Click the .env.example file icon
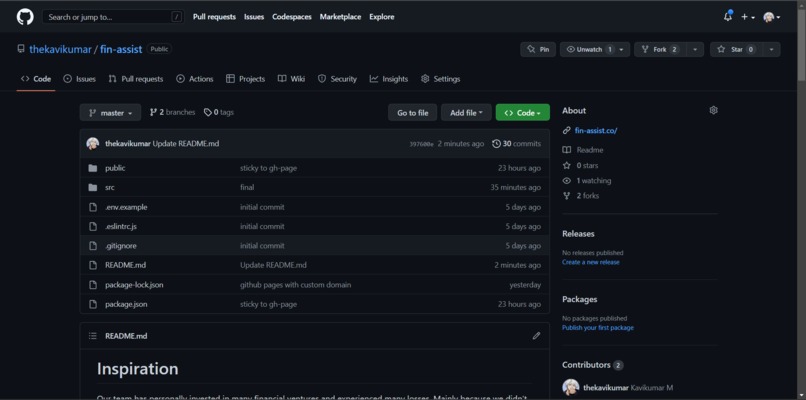Screen dimensions: 806x400 tap(93, 207)
